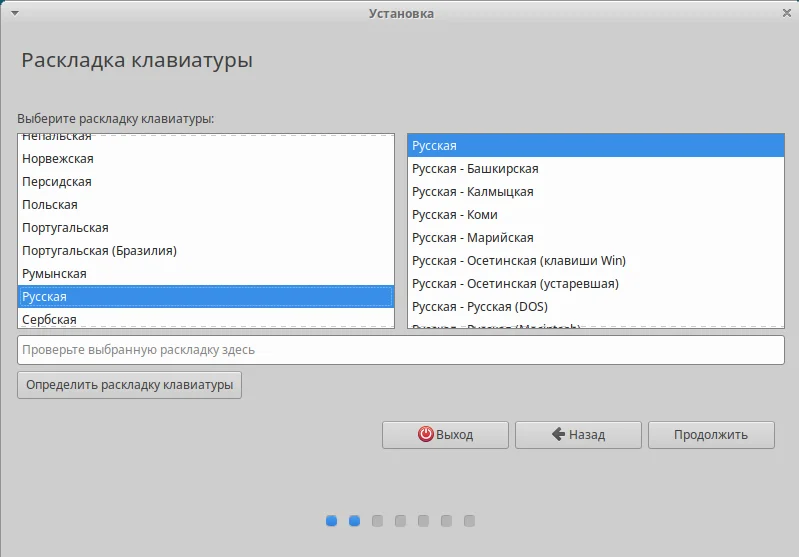This screenshot has width=799, height=557.
Task: Focus the layout test input field
Action: coord(401,350)
